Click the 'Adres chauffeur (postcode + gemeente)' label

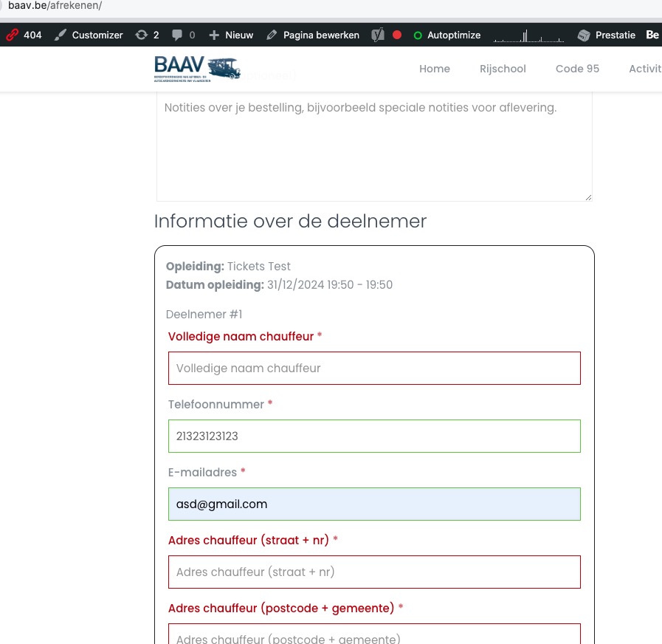280,608
